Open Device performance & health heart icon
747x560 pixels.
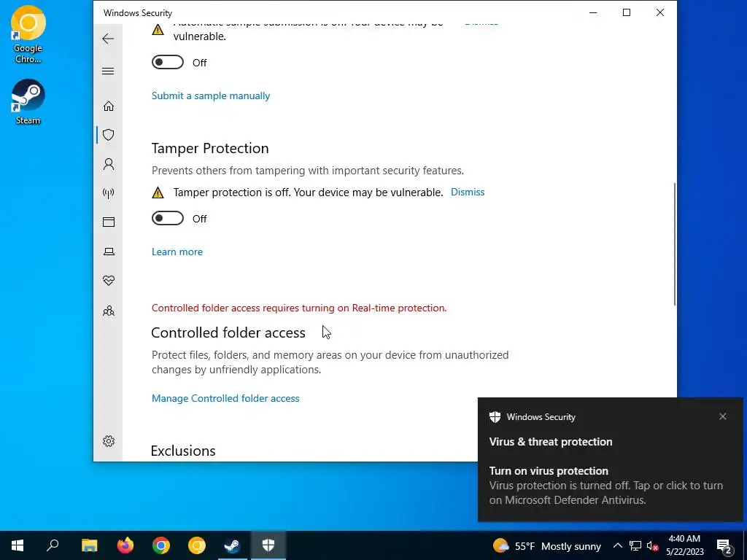click(x=109, y=281)
